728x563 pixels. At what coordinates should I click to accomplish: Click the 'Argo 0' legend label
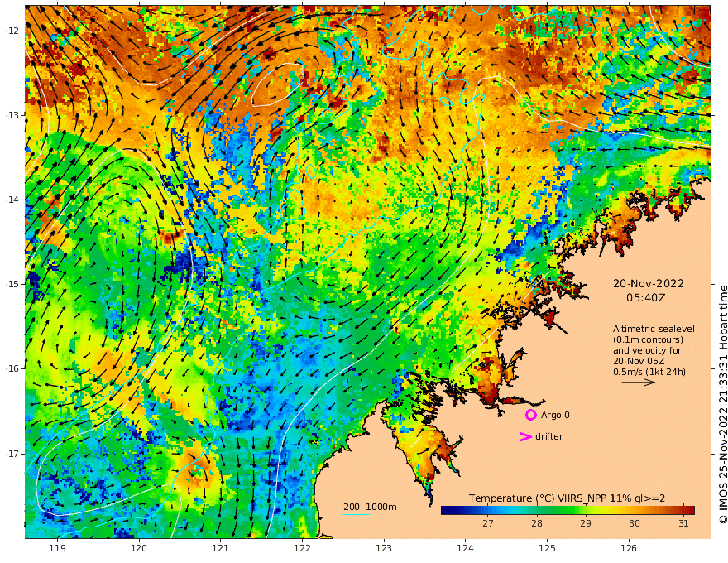(x=555, y=415)
